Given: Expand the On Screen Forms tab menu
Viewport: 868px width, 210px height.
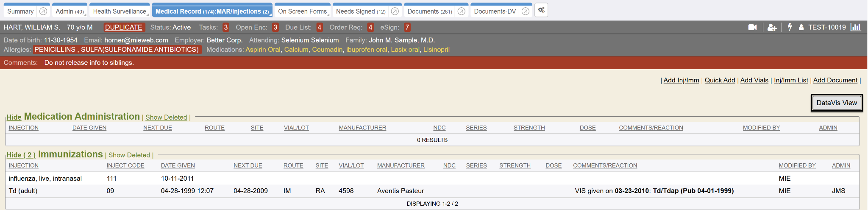Looking at the screenshot, I should pos(329,15).
